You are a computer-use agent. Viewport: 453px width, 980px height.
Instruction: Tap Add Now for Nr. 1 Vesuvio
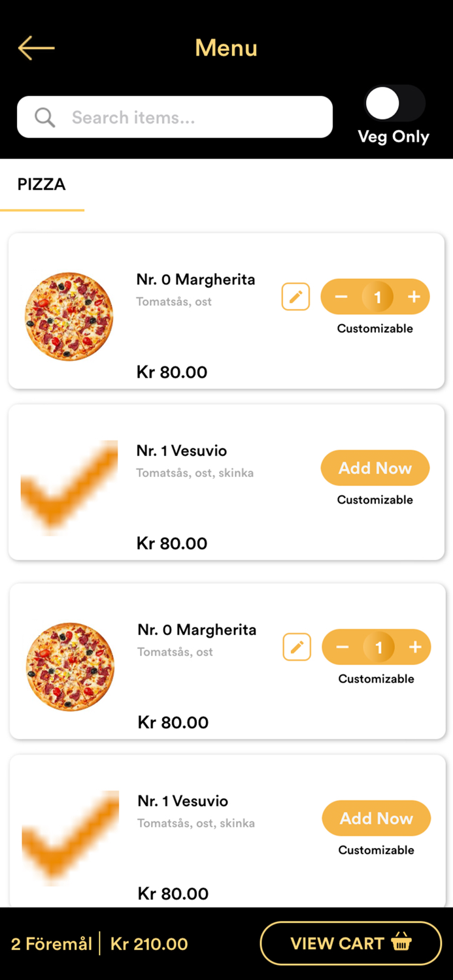point(375,468)
